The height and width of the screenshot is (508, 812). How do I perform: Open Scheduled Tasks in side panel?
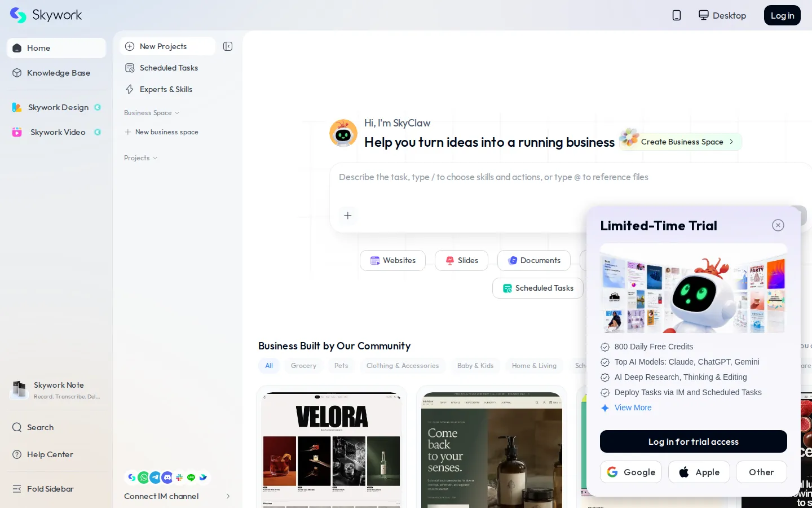[167, 68]
